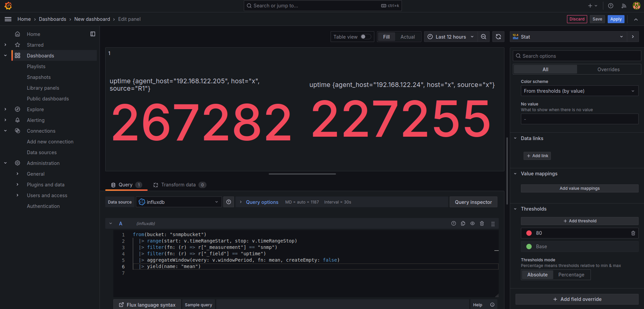The width and height of the screenshot is (644, 309).
Task: Focus the Search options field
Action: point(577,56)
